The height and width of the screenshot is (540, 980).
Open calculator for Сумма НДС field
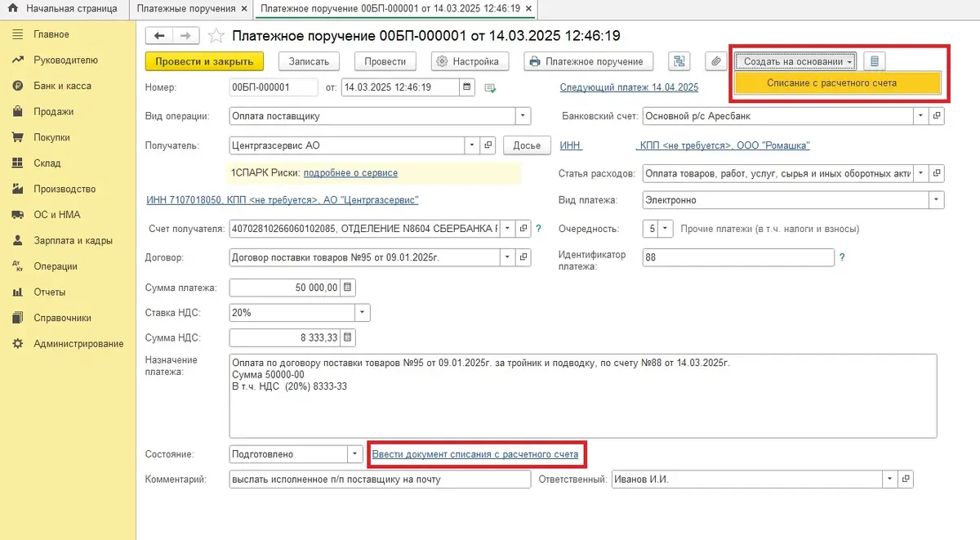[x=348, y=338]
